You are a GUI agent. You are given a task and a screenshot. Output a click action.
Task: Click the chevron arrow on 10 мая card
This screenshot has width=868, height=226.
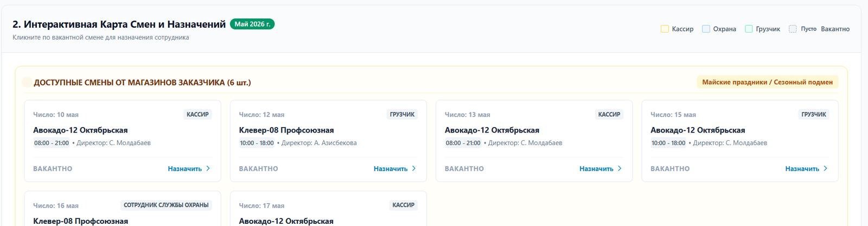(x=208, y=168)
